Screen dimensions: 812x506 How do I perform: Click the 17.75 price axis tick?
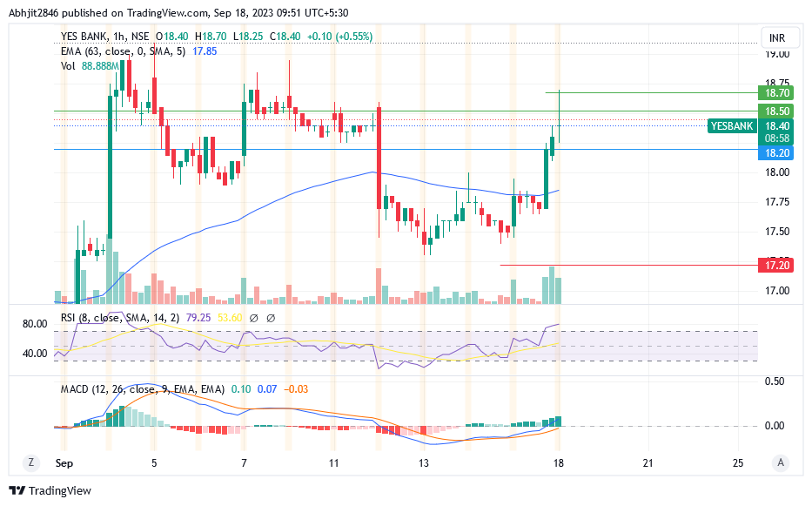[777, 202]
